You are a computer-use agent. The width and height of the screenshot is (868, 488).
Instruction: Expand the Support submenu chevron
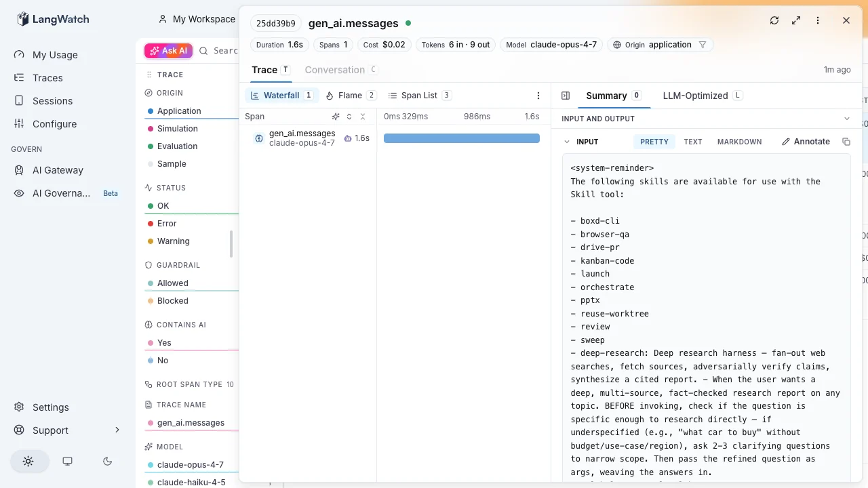(117, 430)
